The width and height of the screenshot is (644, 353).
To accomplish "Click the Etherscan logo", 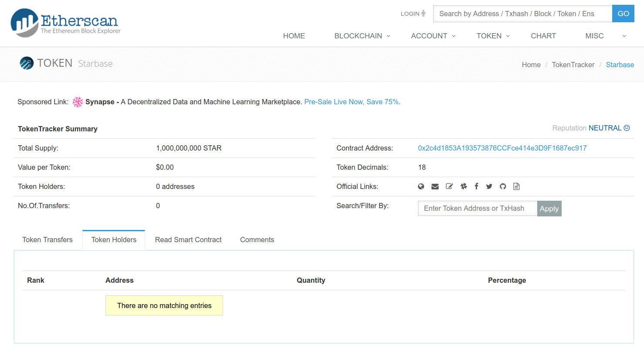I will tap(65, 22).
